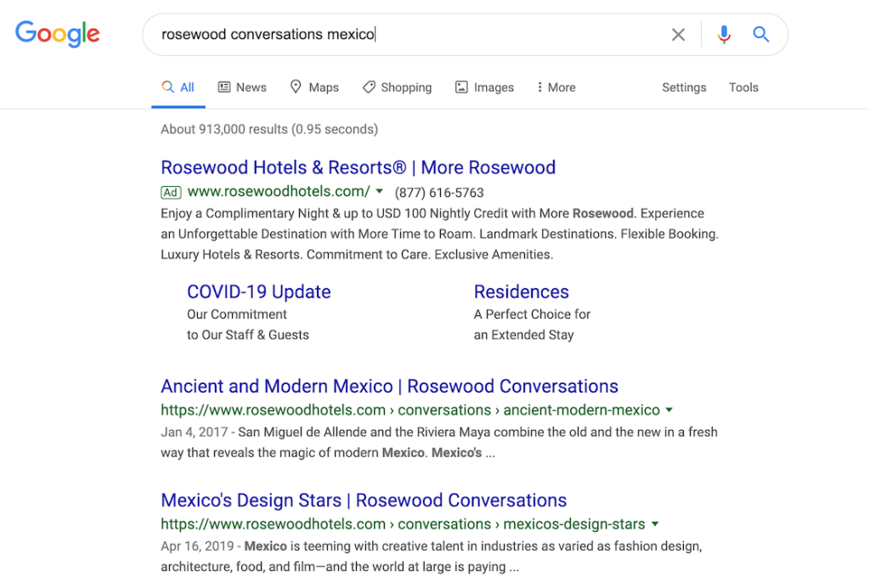This screenshot has width=870, height=588.
Task: Expand the More search categories menu
Action: pos(556,88)
